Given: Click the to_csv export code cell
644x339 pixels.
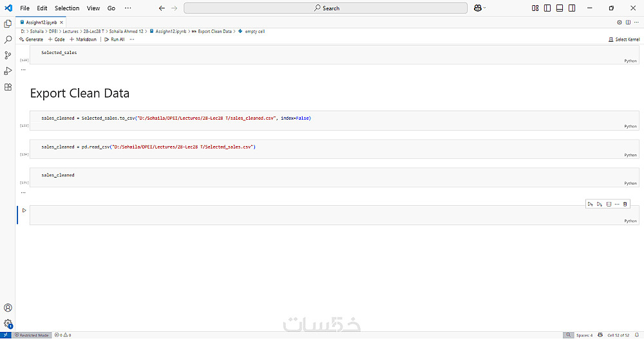Looking at the screenshot, I should coord(334,120).
